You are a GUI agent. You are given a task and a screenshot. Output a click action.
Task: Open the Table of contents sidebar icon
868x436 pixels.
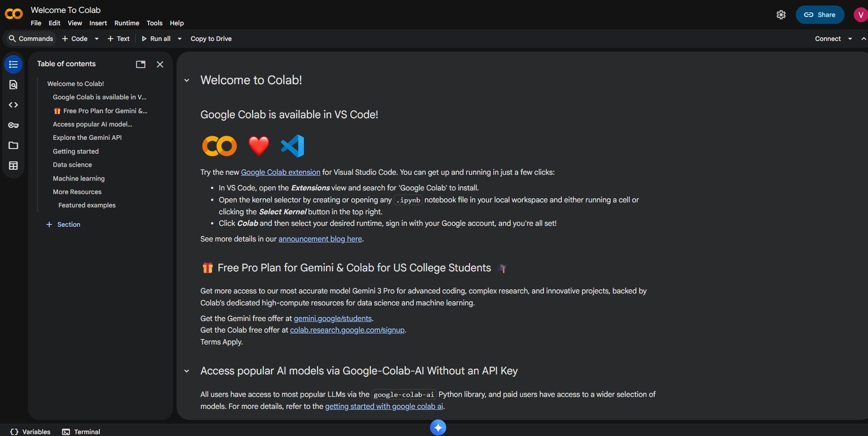coord(13,64)
